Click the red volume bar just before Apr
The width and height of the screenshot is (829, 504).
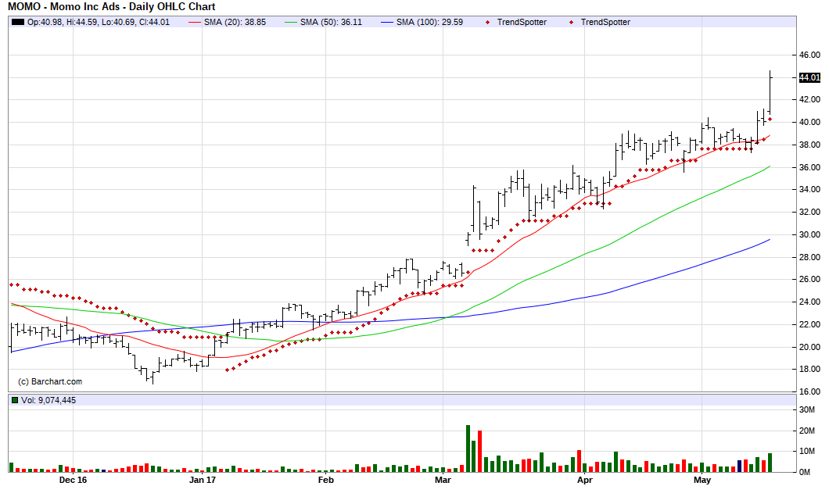[x=580, y=461]
